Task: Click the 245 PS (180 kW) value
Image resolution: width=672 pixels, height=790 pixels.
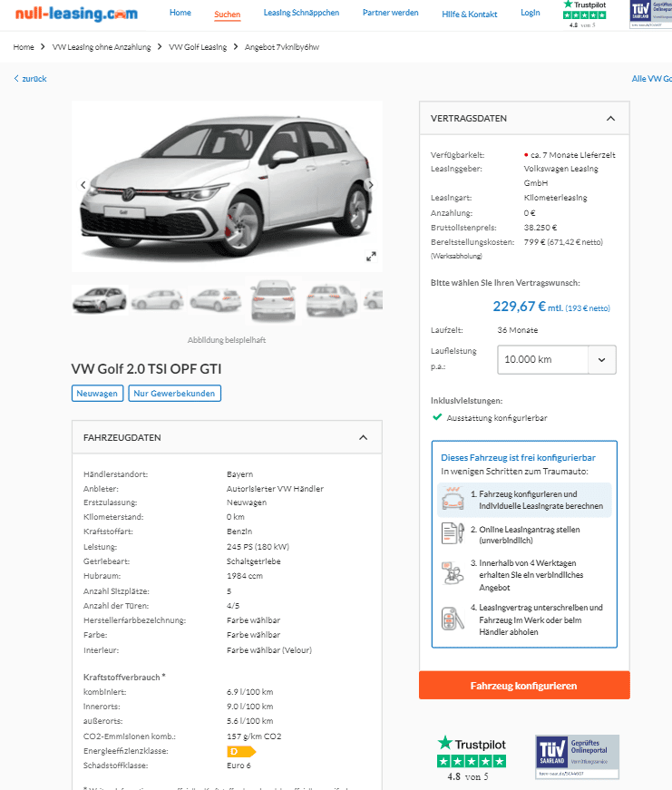Action: [258, 547]
